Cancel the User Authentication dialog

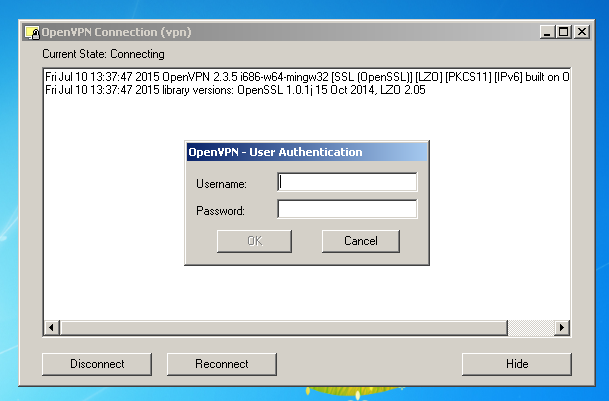[x=361, y=241]
